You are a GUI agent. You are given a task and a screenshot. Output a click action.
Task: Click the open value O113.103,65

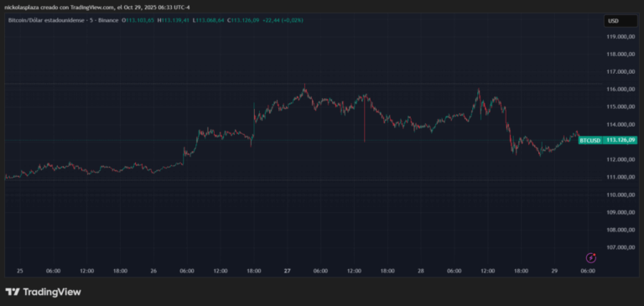(138, 20)
